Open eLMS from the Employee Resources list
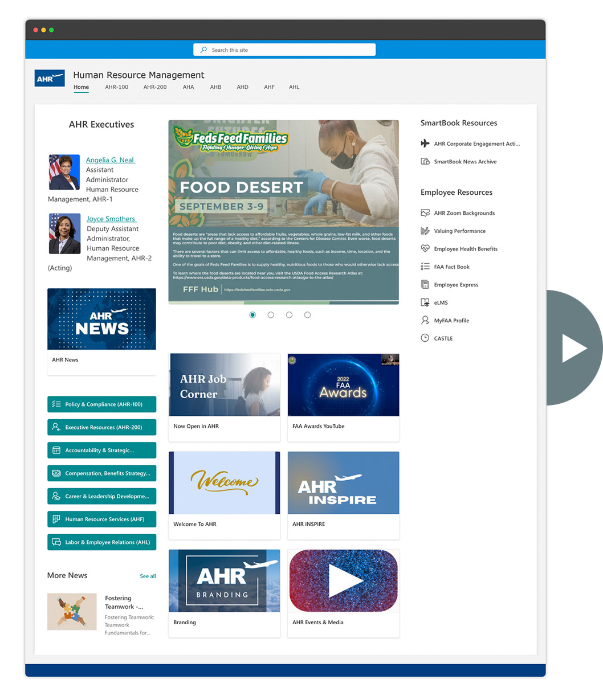The height and width of the screenshot is (700, 603). (440, 302)
